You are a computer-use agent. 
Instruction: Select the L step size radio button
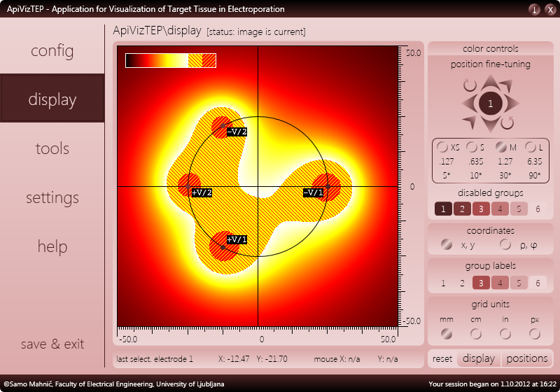coord(531,147)
